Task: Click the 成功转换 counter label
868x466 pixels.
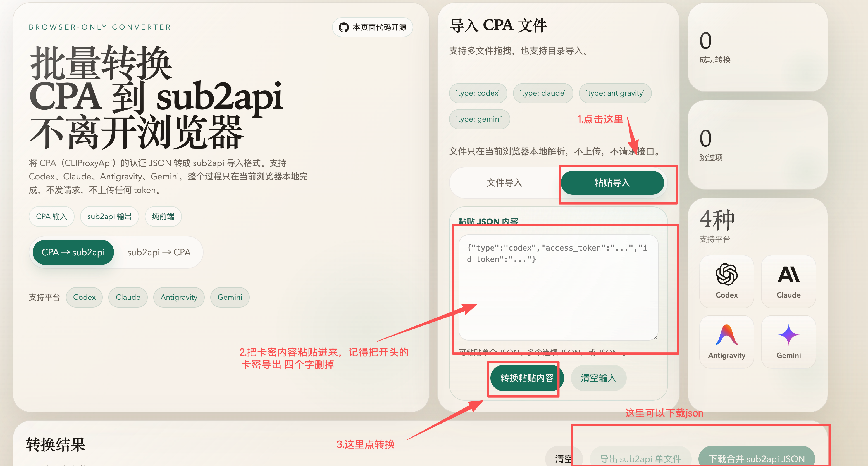Action: click(715, 60)
